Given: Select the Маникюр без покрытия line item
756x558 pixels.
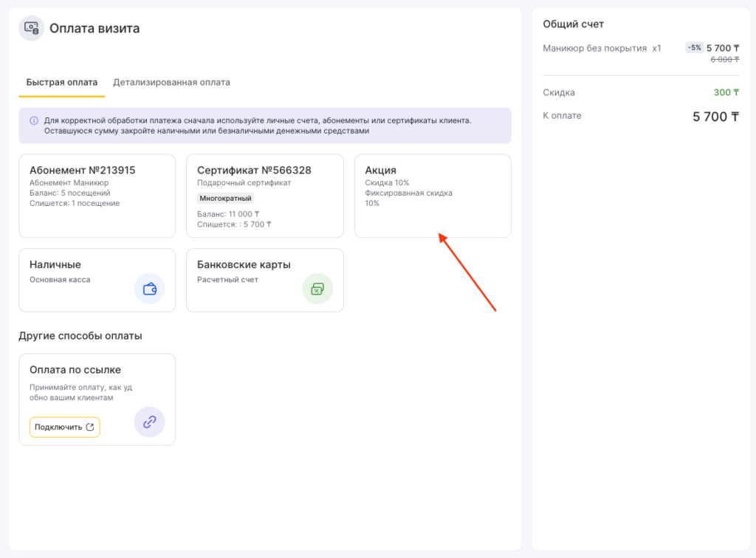Looking at the screenshot, I should point(602,48).
